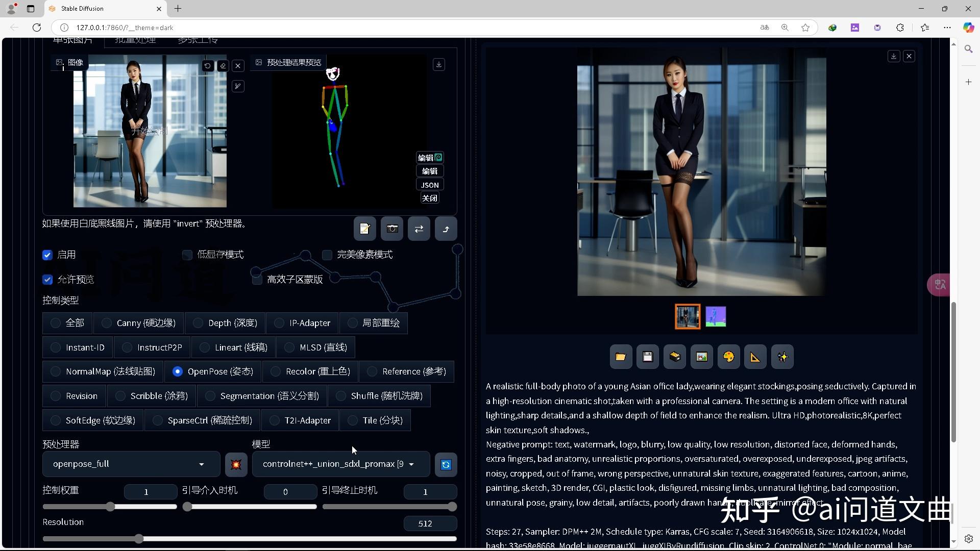Screen dimensions: 980x551
Task: Click the new canvas pencil-edit icon
Action: (x=364, y=229)
